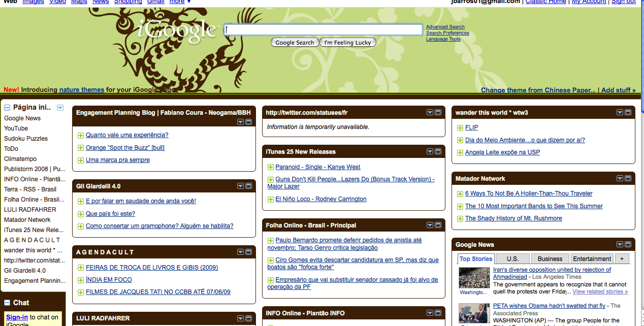644x326 pixels.
Task: Expand the FLIP feed item
Action: click(x=460, y=128)
